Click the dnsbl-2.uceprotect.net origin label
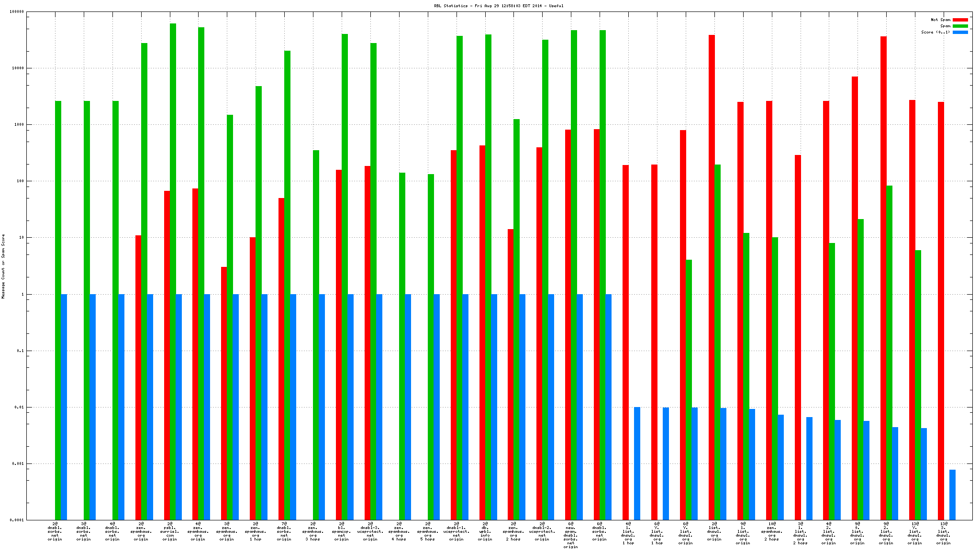The height and width of the screenshot is (551, 980). tap(542, 531)
